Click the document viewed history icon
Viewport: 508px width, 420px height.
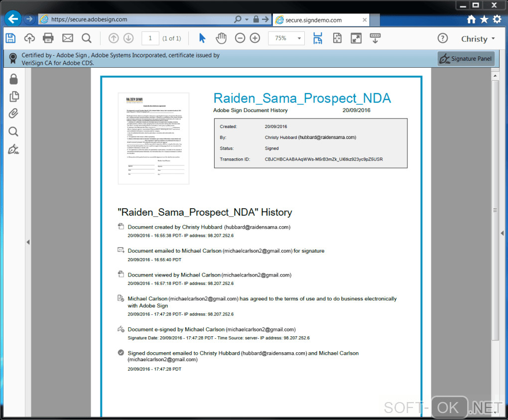pos(121,274)
